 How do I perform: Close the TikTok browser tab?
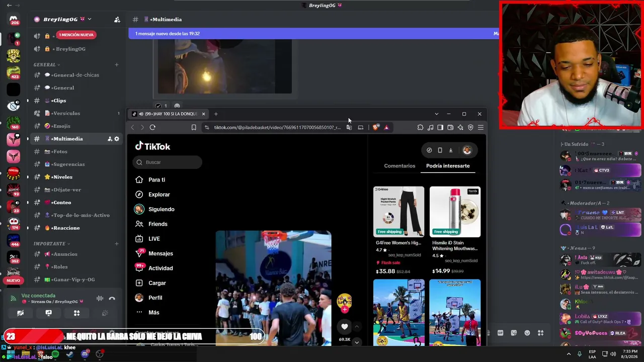pos(203,114)
